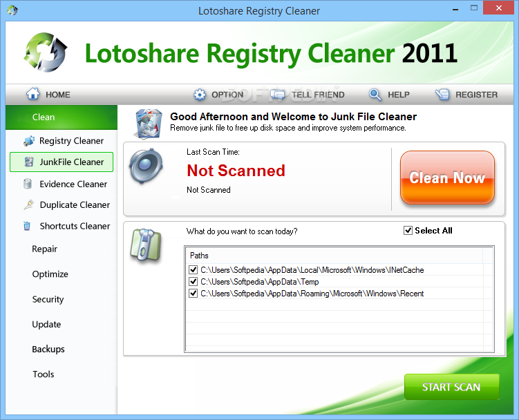Select Shortcuts Cleaner in the sidebar
The height and width of the screenshot is (420, 519).
click(x=75, y=226)
